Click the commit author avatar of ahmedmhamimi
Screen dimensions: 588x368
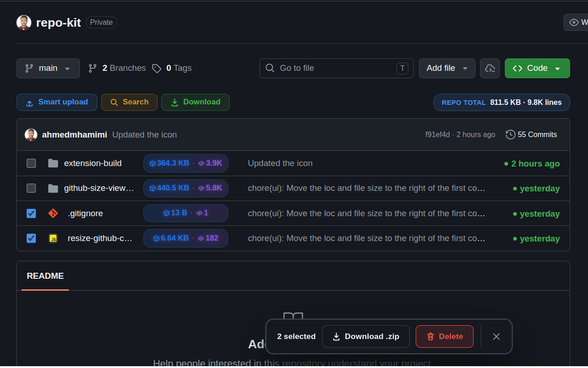[x=31, y=135]
